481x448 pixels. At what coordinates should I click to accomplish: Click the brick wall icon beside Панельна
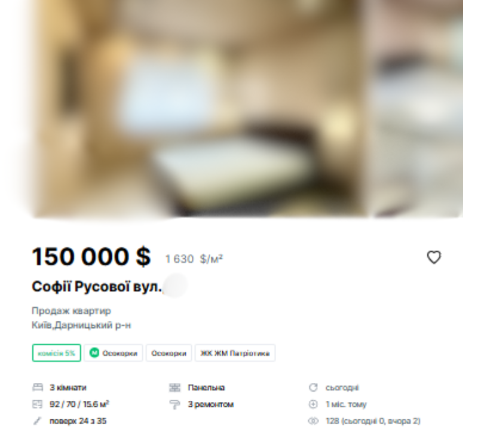click(x=174, y=387)
